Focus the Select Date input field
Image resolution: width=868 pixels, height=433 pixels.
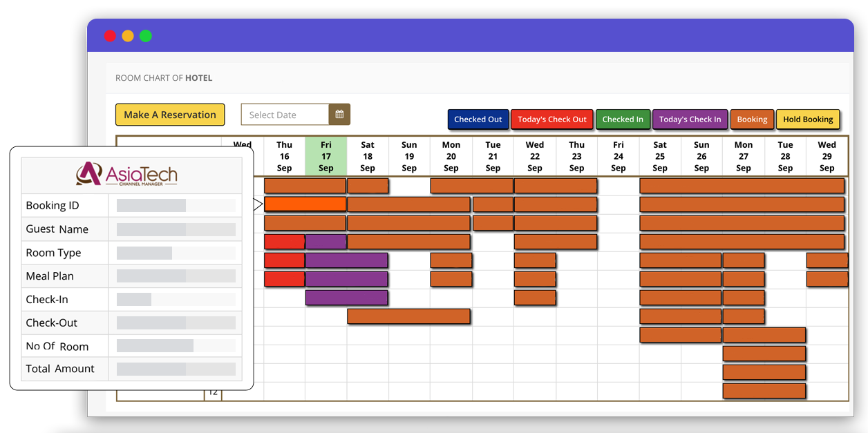[x=285, y=115]
